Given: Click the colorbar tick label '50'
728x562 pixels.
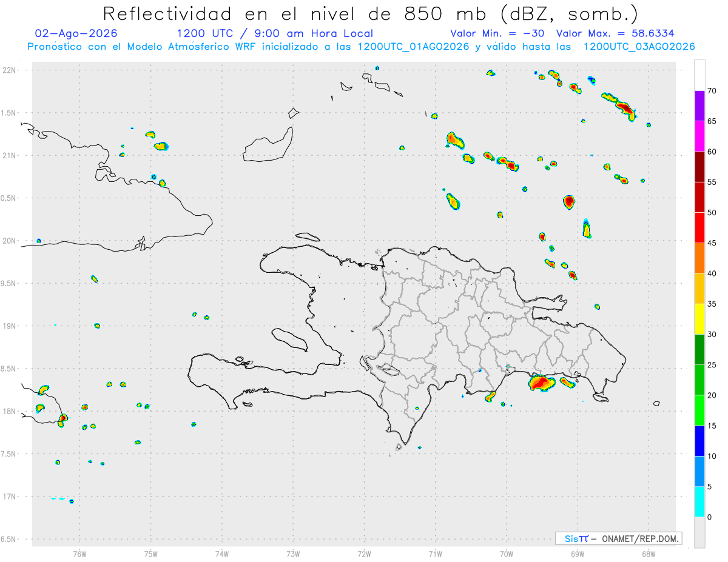Looking at the screenshot, I should pyautogui.click(x=712, y=213).
